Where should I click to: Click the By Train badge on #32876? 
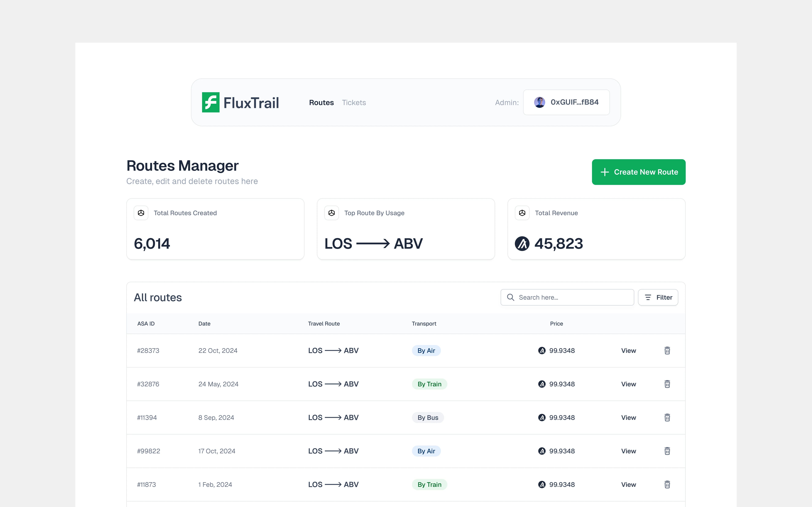tap(429, 384)
